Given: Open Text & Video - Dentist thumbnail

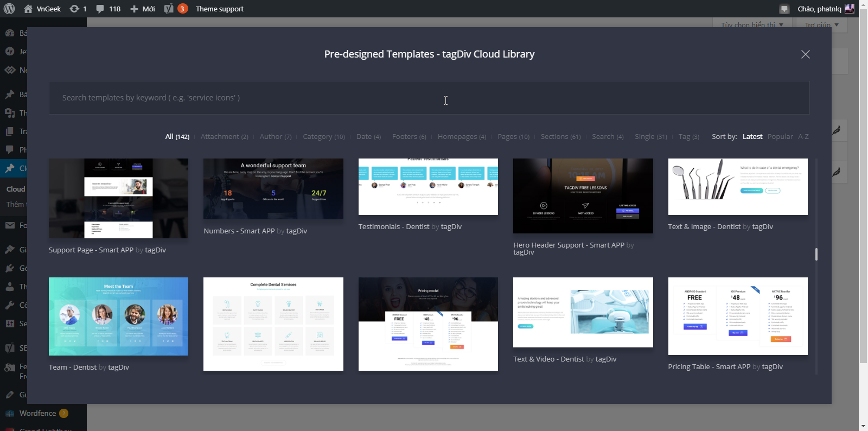Looking at the screenshot, I should click(x=583, y=312).
